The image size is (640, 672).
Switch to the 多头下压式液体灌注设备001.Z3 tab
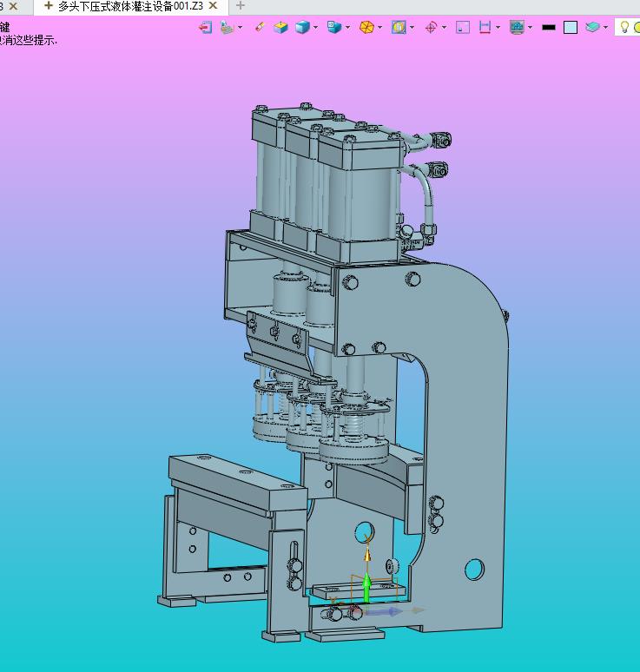(131, 6)
